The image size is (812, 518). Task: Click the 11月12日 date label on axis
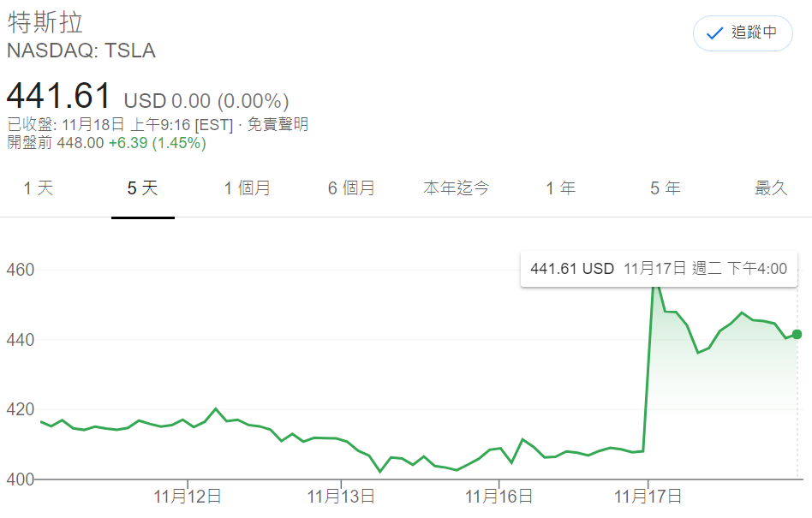pyautogui.click(x=188, y=497)
